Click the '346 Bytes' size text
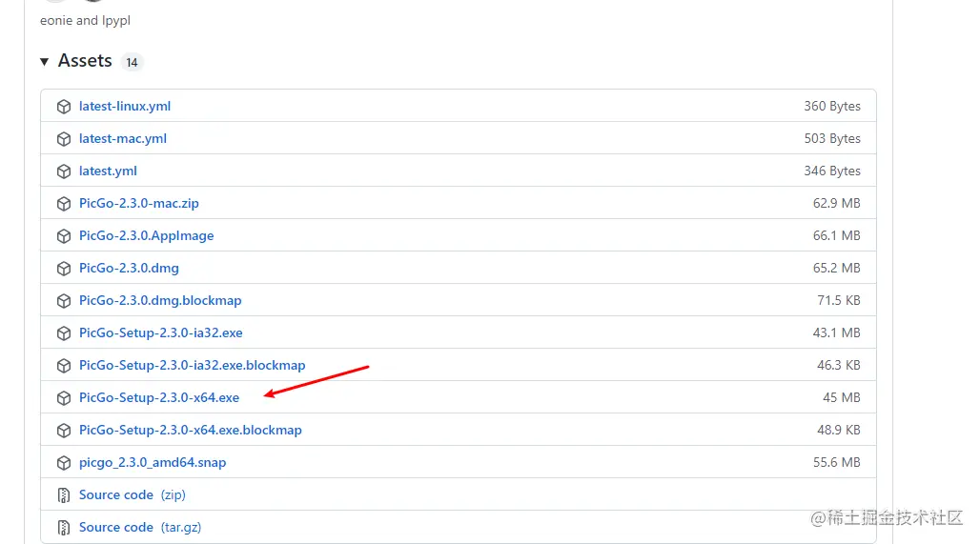This screenshot has height=544, width=980. coord(832,171)
